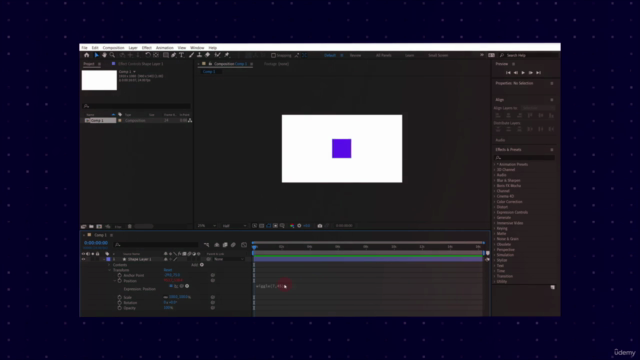
Task: Select the Puppet Pin tool
Action: [227, 55]
